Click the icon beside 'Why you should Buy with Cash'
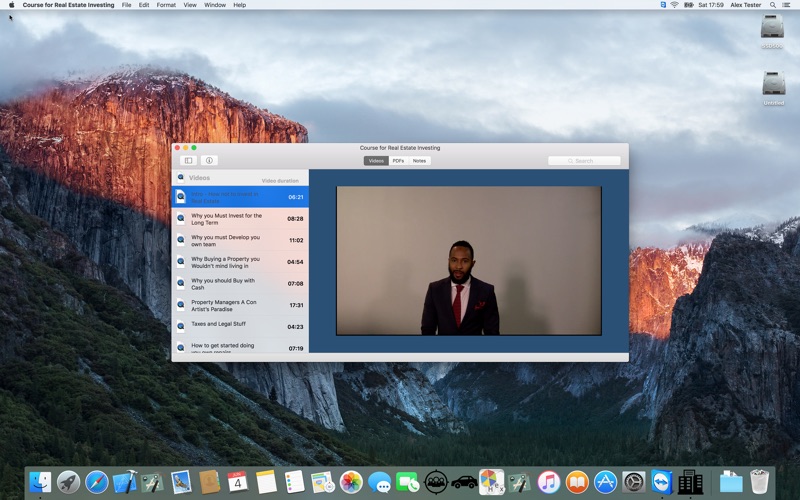Viewport: 800px width, 500px height. click(x=181, y=284)
